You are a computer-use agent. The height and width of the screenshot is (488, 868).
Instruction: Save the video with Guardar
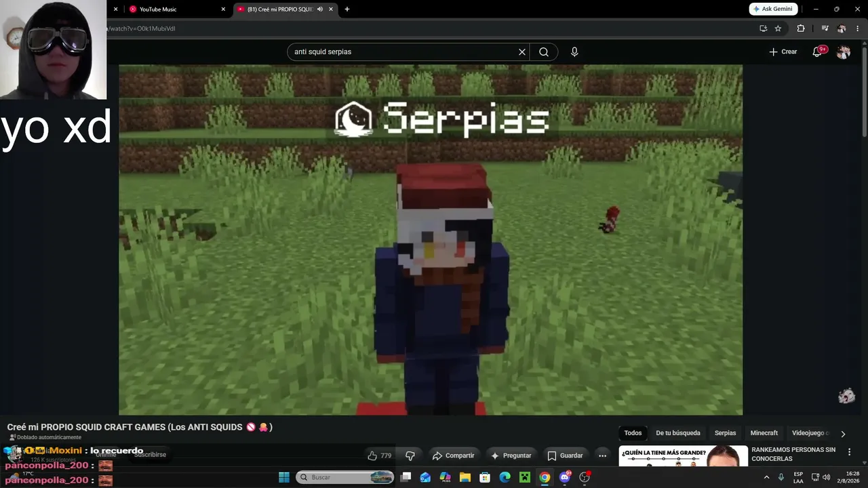click(x=566, y=455)
